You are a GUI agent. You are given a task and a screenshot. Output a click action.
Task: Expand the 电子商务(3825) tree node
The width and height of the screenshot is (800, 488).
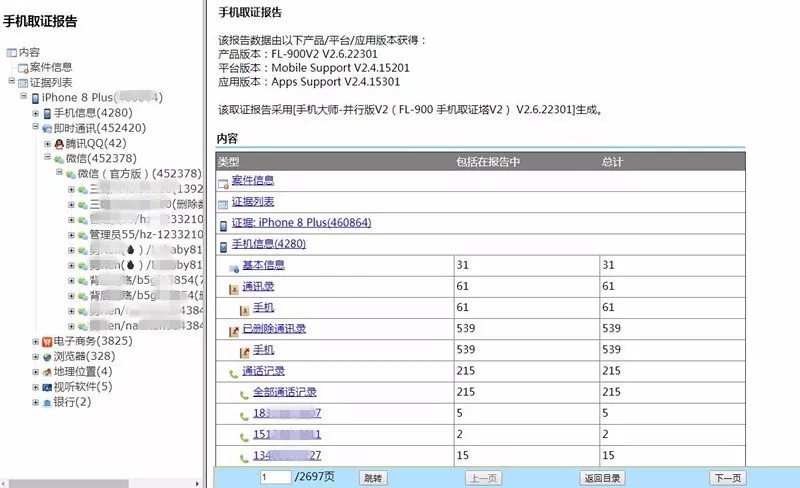35,341
